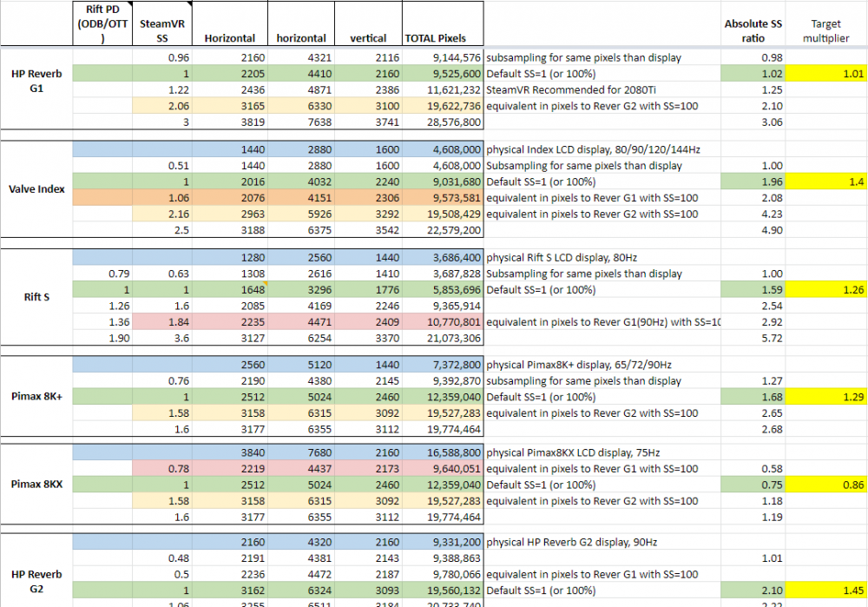This screenshot has width=868, height=607.
Task: Select total pixels value '28,576,800'
Action: pyautogui.click(x=443, y=122)
